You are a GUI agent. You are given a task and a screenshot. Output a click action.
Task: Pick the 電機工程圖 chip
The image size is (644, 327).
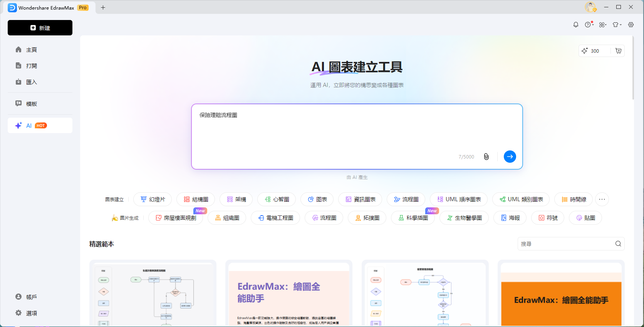[x=275, y=218]
